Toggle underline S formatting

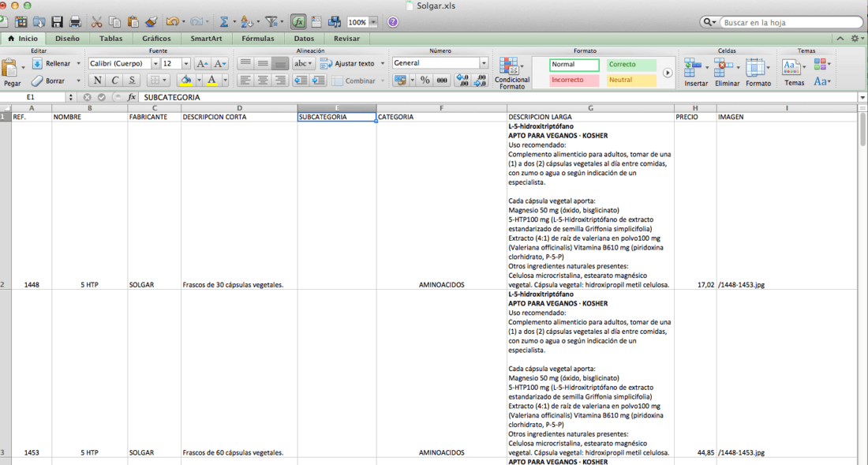[132, 81]
